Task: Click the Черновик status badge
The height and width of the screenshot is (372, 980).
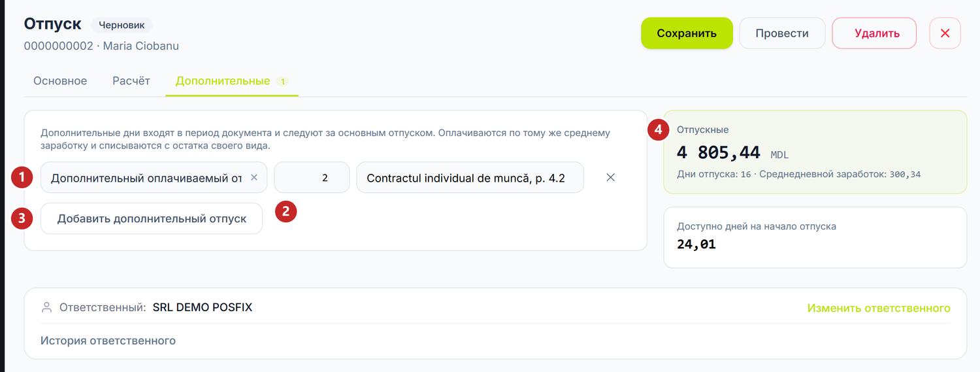Action: pos(122,25)
